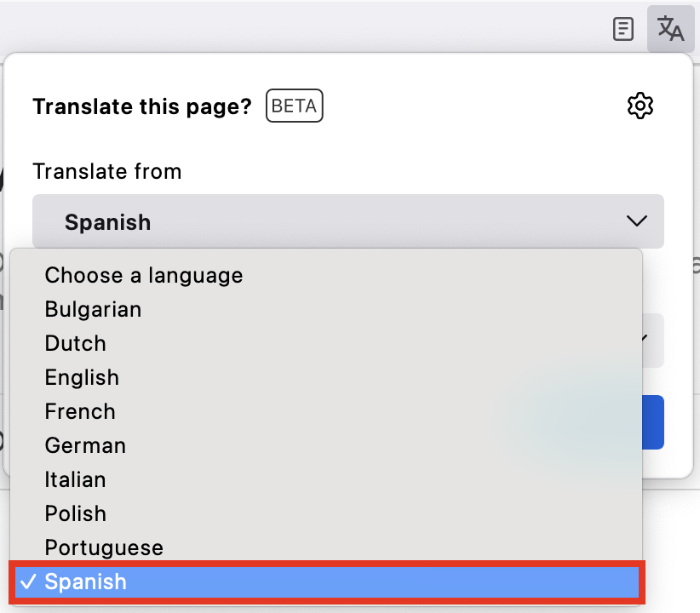
Task: Click the Translate this page heading
Action: point(141,106)
